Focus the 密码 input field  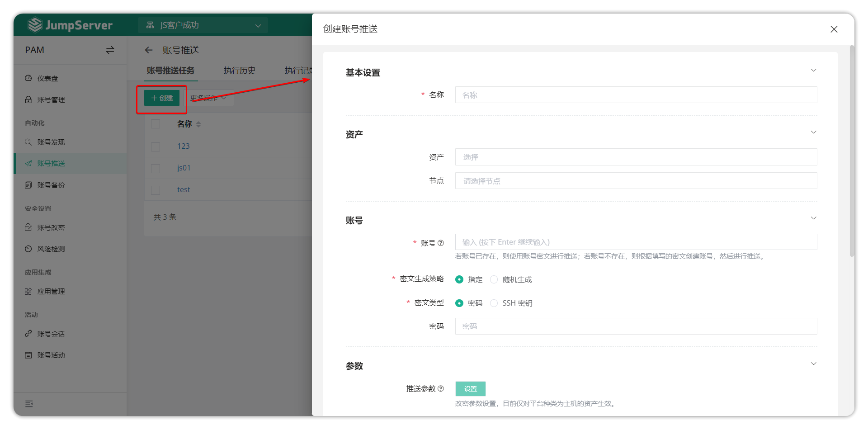(x=636, y=326)
